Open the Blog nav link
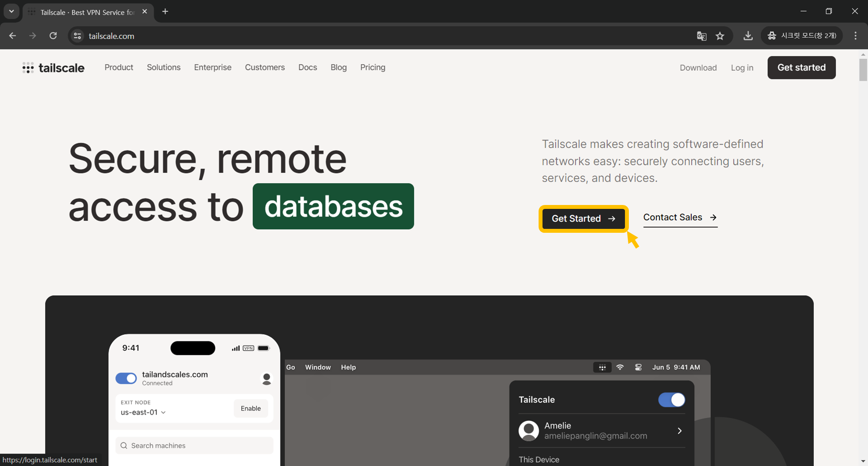Image resolution: width=868 pixels, height=466 pixels. 339,67
